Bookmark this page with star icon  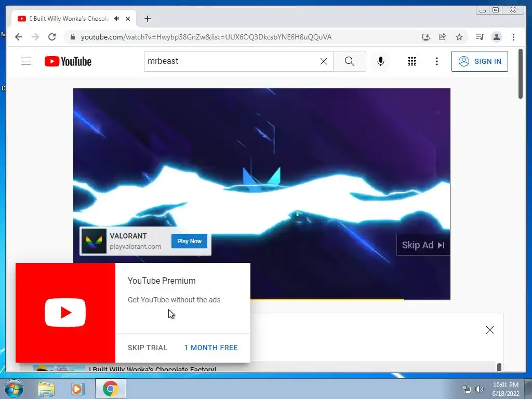click(459, 37)
